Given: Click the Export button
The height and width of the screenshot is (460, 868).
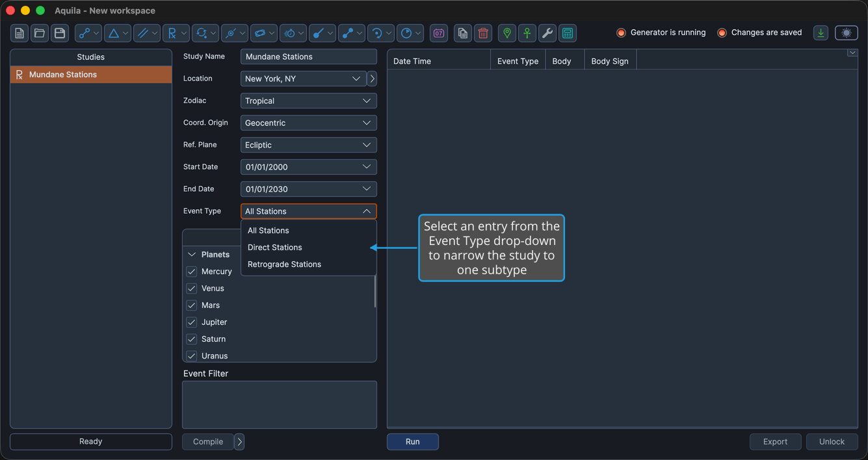Looking at the screenshot, I should [776, 442].
